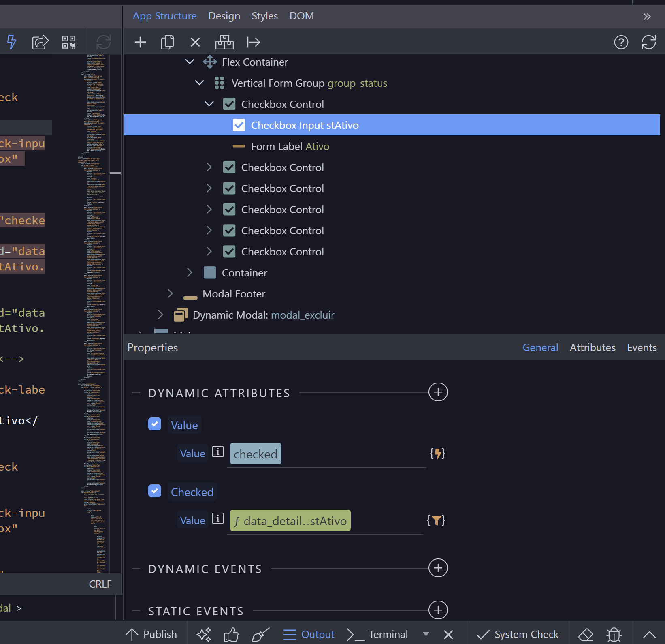Viewport: 665px width, 644px height.
Task: Click the brush/clean icon in bottom bar
Action: point(260,634)
